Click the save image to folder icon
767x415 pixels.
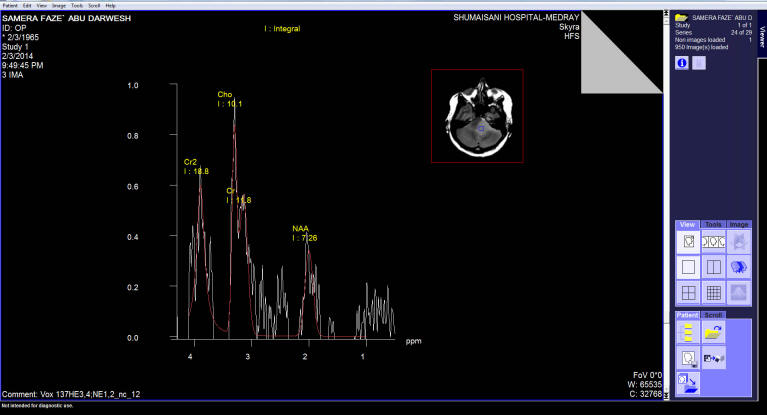[687, 381]
